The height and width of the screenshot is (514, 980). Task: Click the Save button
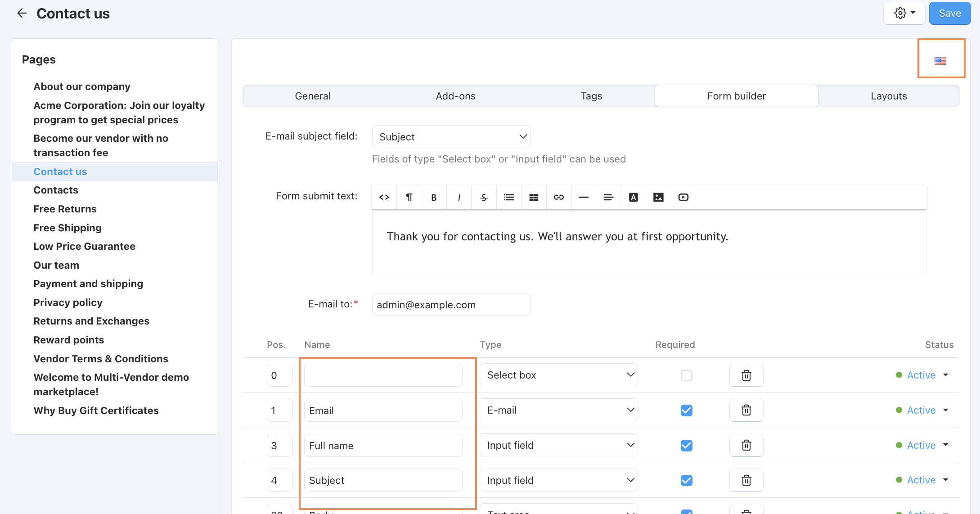coord(950,14)
